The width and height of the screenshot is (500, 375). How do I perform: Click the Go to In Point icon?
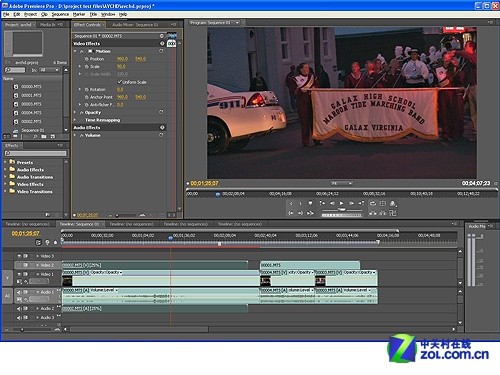tap(291, 213)
